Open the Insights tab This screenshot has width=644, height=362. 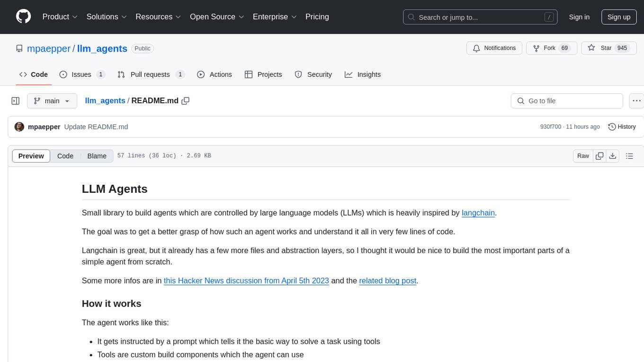pos(363,74)
